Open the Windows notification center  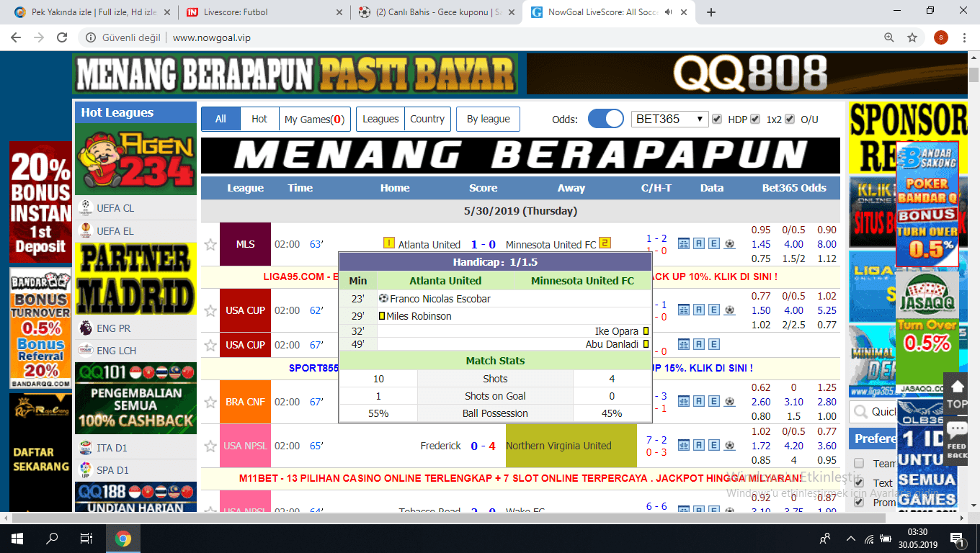click(958, 539)
